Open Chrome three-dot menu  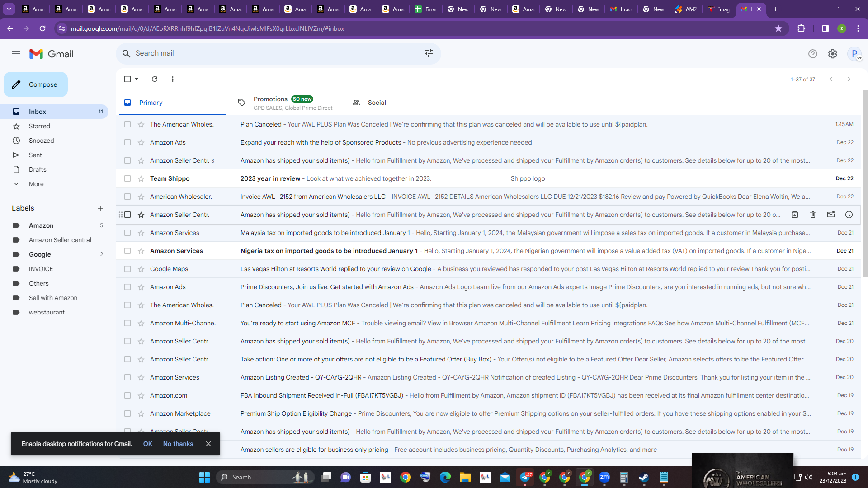click(858, 28)
